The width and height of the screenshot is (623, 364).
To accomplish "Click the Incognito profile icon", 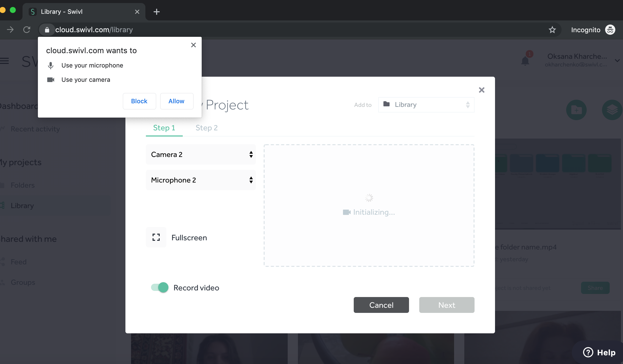I will [610, 30].
